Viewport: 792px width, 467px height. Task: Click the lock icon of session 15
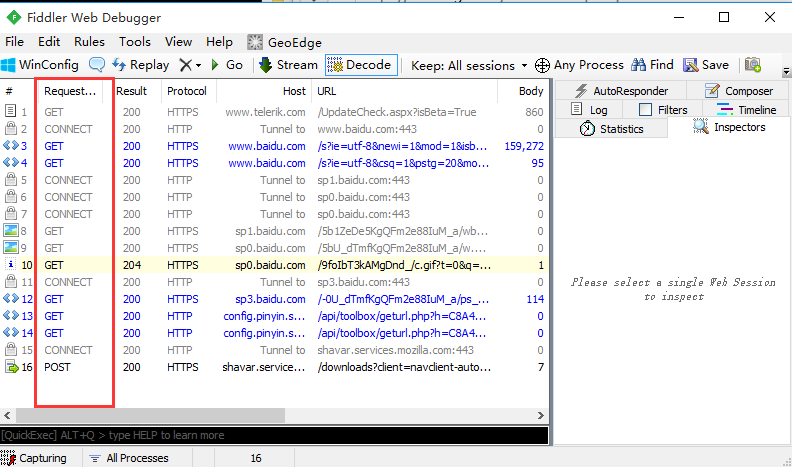pos(10,349)
